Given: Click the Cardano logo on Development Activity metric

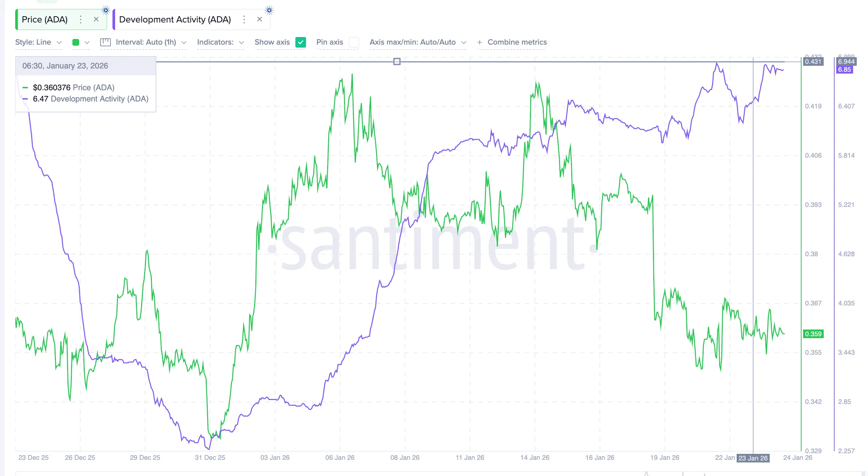Looking at the screenshot, I should point(269,10).
